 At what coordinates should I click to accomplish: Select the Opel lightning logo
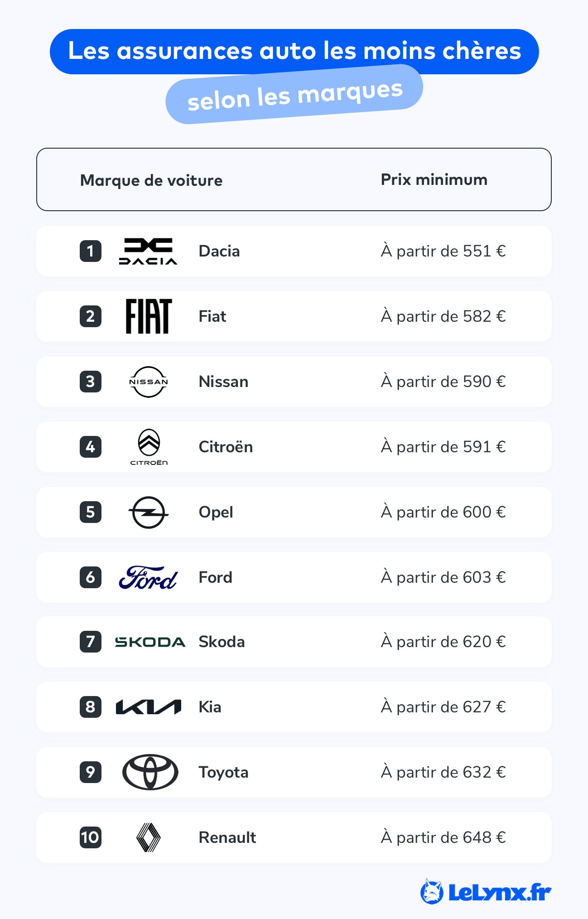click(x=149, y=512)
